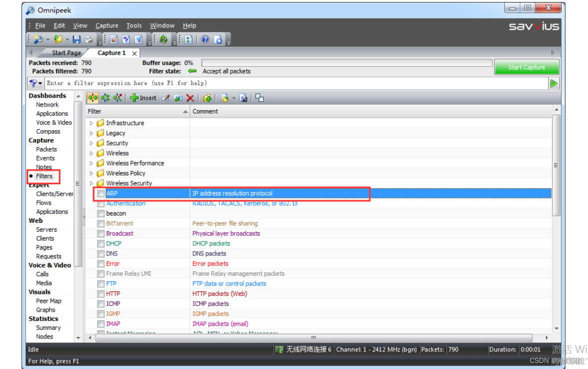Click the filter expression input field
This screenshot has width=588, height=369.
pos(296,83)
